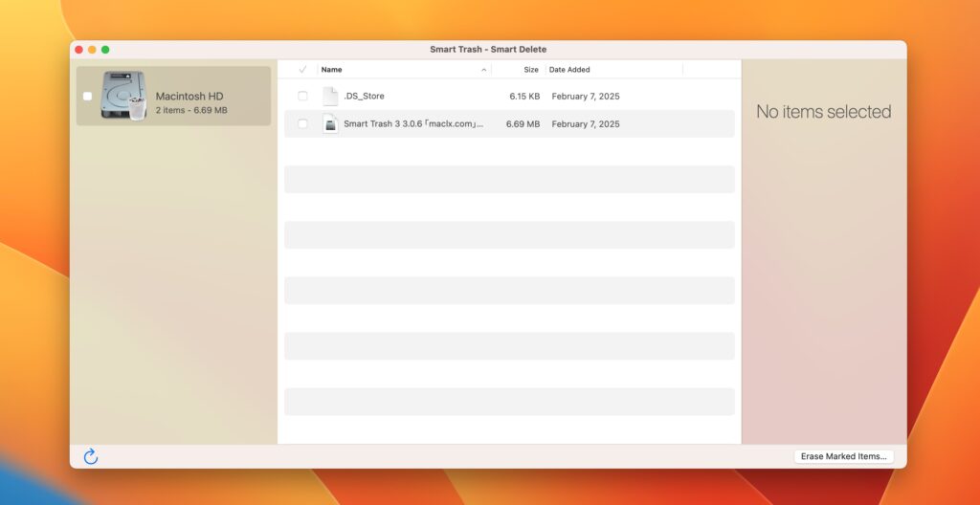Select the Smart Trash 3 3.0.6 file name
Viewport: 980px width, 505px height.
(413, 123)
